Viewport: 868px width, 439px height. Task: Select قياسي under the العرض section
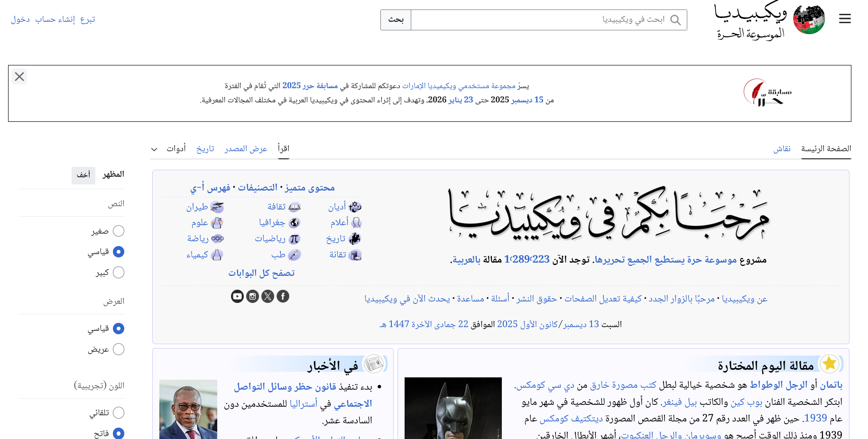pyautogui.click(x=119, y=329)
